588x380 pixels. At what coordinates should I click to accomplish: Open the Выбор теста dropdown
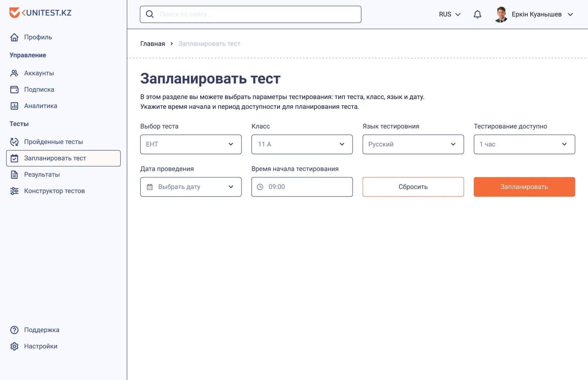[191, 144]
